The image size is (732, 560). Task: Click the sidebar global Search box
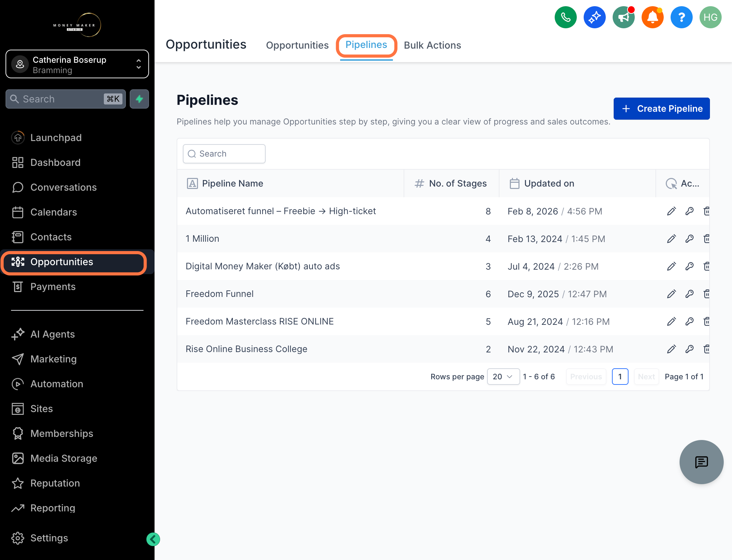click(x=66, y=99)
